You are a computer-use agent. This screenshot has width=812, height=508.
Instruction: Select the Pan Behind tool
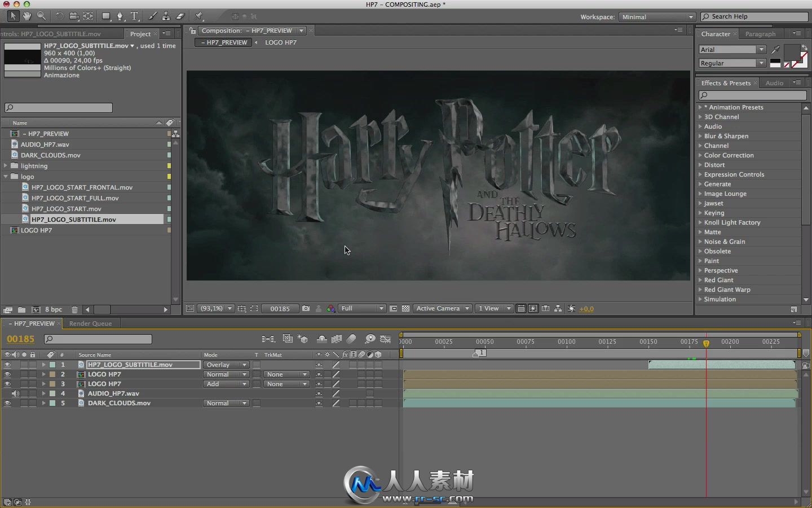89,16
